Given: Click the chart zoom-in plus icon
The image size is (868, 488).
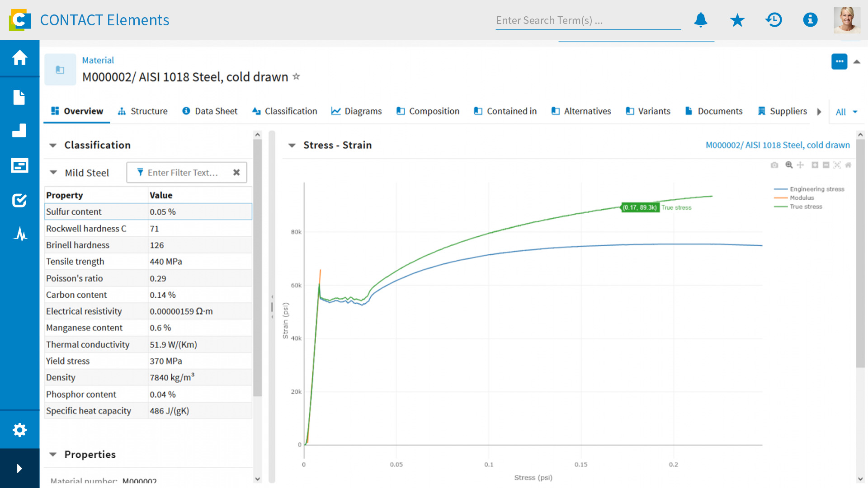Looking at the screenshot, I should pos(815,165).
